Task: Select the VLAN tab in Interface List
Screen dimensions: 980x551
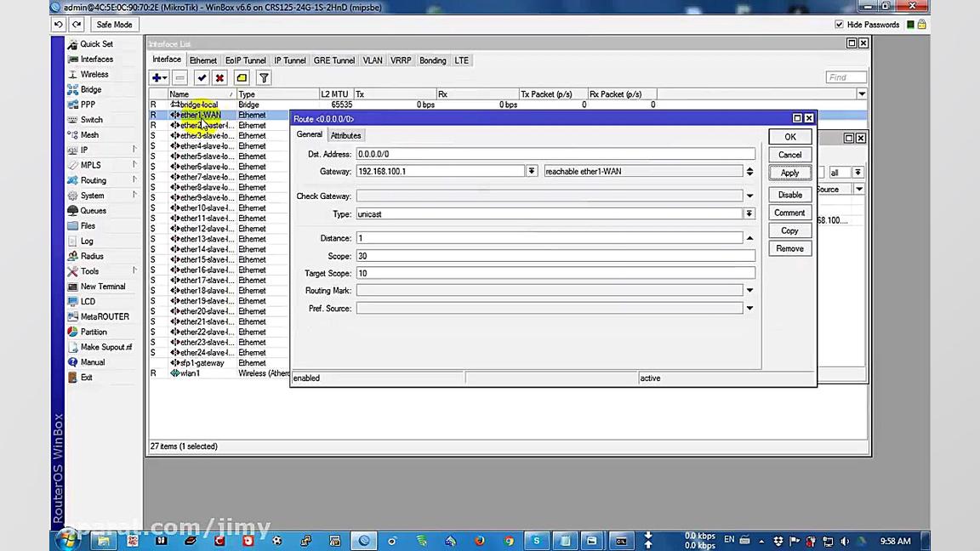Action: pyautogui.click(x=373, y=60)
